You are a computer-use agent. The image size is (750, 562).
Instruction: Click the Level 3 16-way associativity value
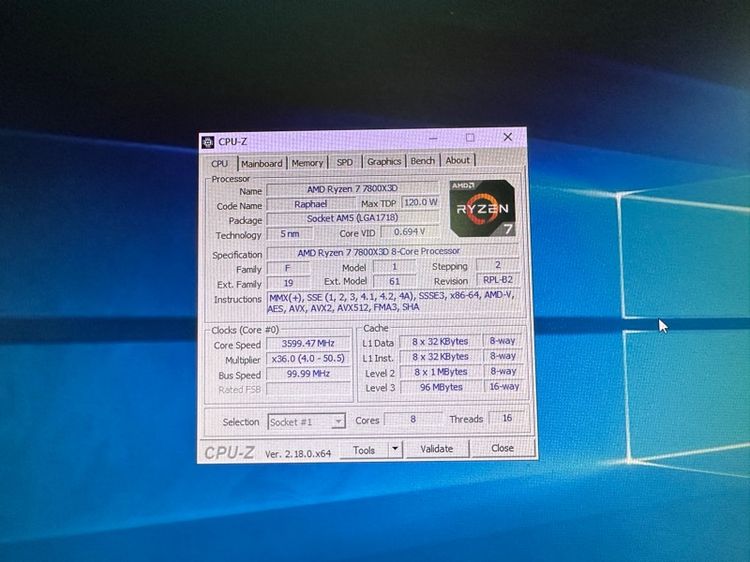tap(504, 386)
